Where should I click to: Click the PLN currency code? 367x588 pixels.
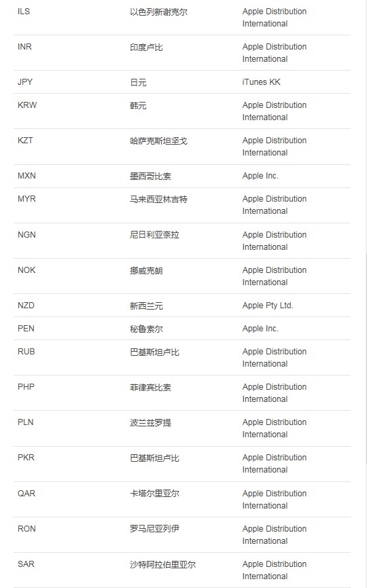[x=26, y=422]
